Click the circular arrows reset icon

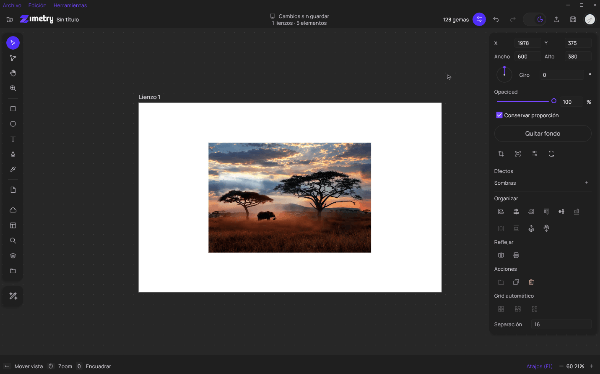tap(551, 154)
